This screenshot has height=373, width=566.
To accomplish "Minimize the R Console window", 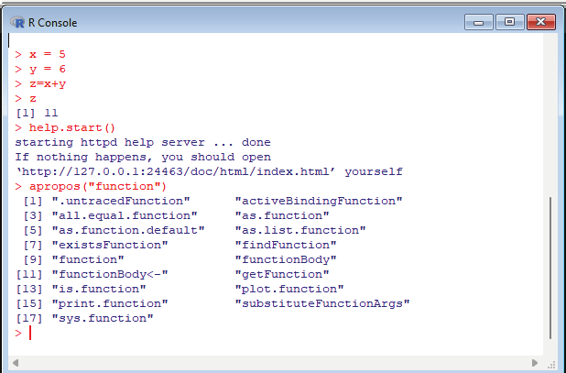I will (x=479, y=22).
